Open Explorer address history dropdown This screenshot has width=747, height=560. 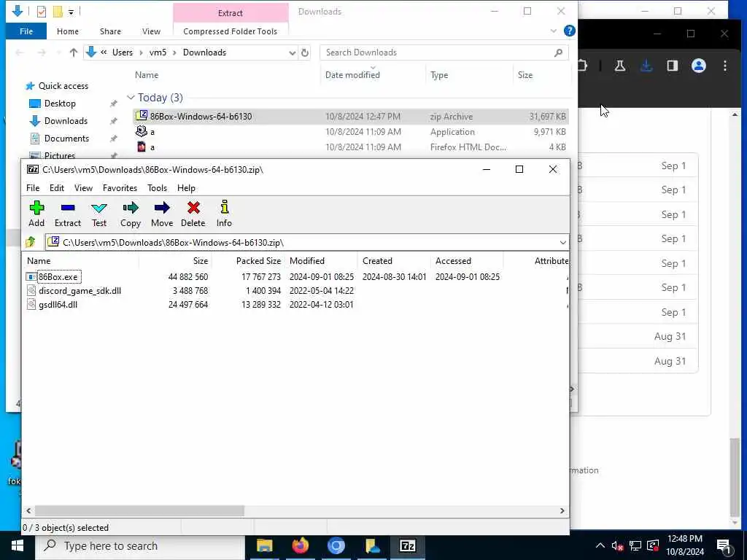[292, 52]
